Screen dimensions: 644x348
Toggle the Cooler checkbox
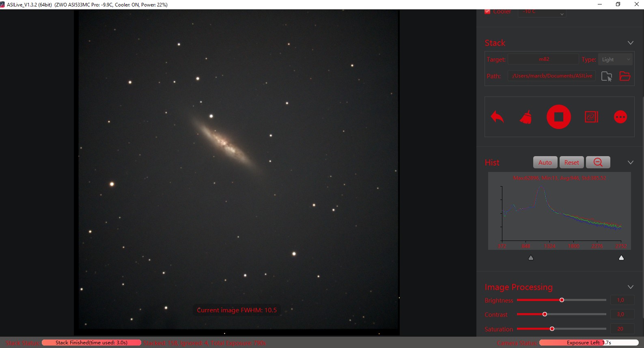coord(487,11)
